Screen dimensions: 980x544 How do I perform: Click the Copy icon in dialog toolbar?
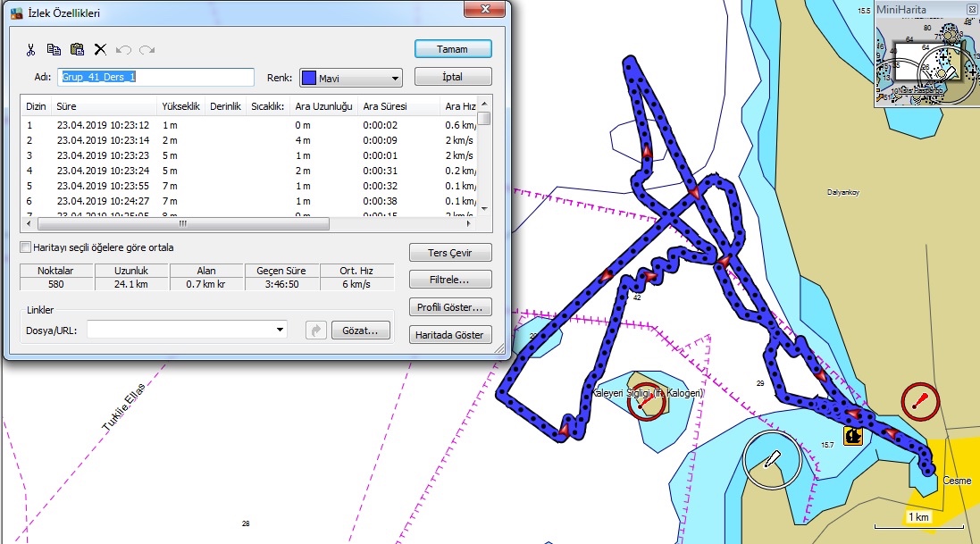54,49
